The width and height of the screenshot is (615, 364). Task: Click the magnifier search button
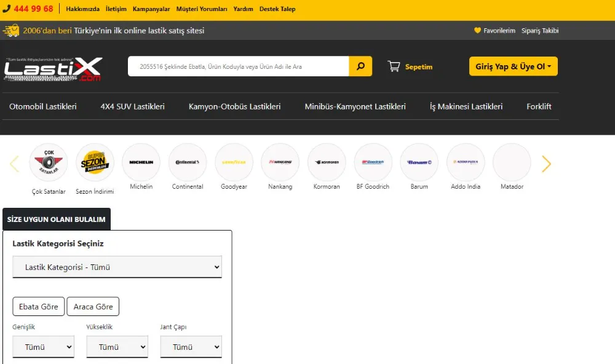click(360, 66)
